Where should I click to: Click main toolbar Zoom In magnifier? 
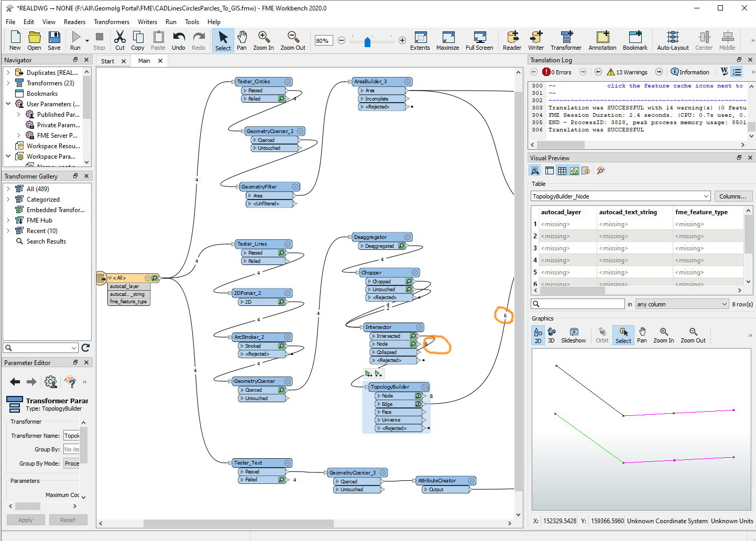[x=264, y=40]
